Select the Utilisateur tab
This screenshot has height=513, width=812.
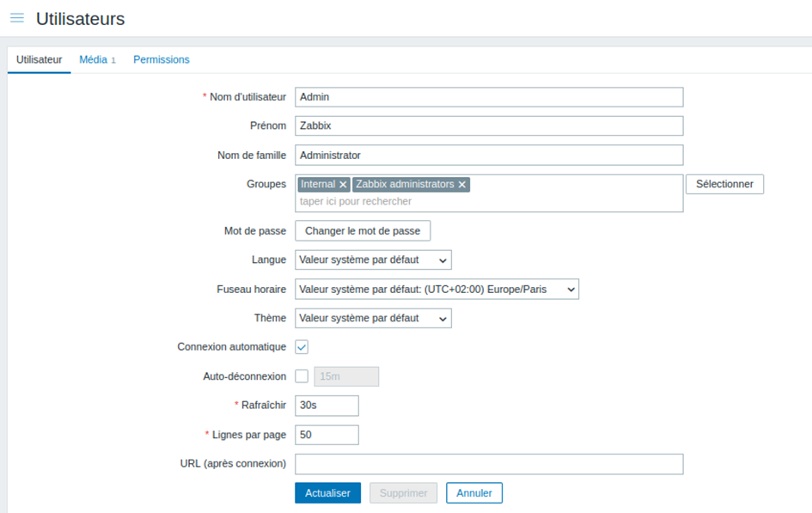pos(40,60)
